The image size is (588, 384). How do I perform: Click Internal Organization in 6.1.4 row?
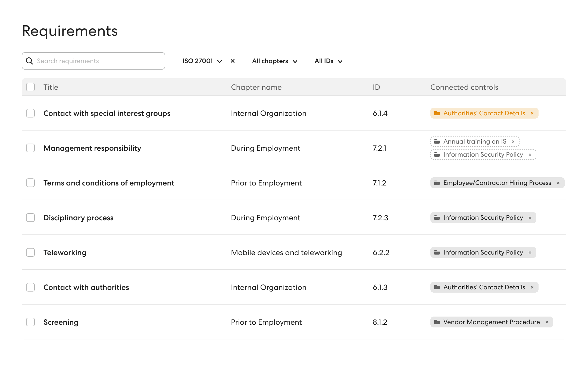[268, 113]
